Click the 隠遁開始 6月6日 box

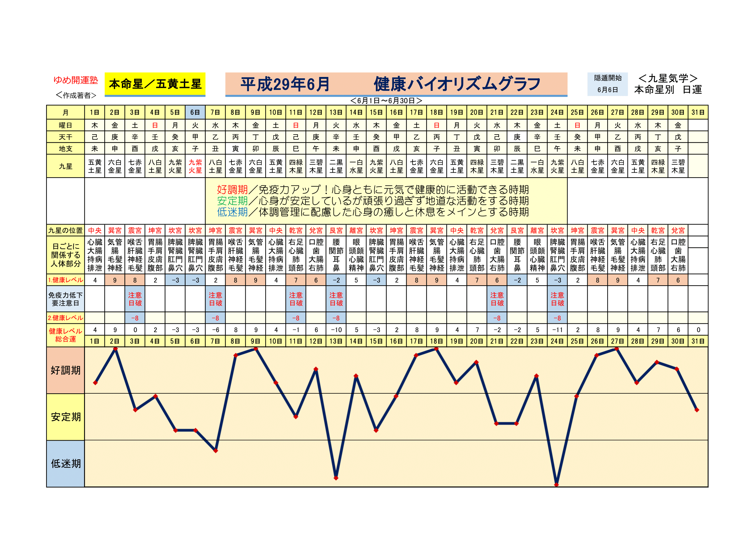click(607, 84)
